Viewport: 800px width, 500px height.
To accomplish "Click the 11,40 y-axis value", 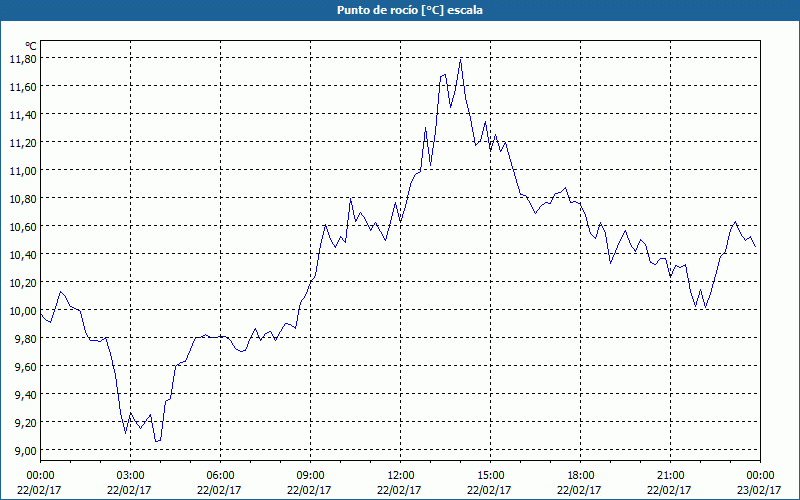I will (x=23, y=115).
